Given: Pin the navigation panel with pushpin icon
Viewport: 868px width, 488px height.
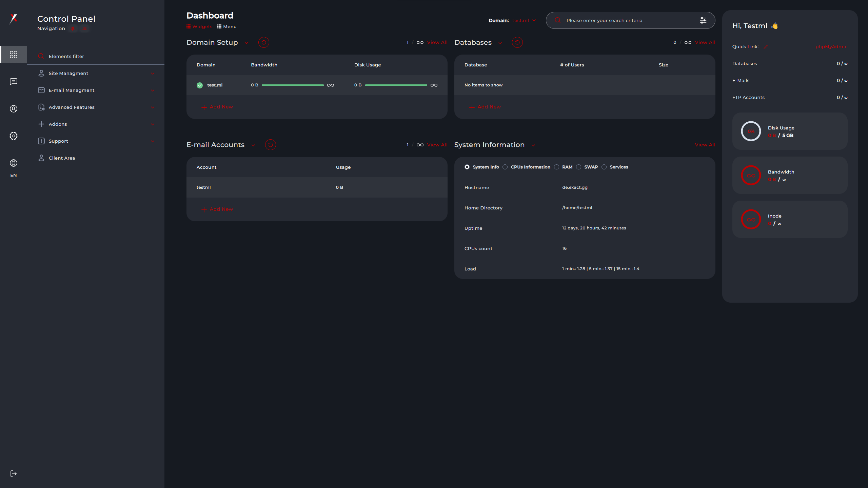Looking at the screenshot, I should pyautogui.click(x=73, y=28).
